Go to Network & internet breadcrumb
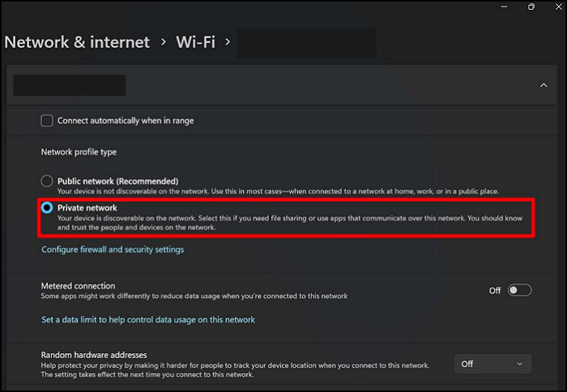This screenshot has height=392, width=567. 78,42
